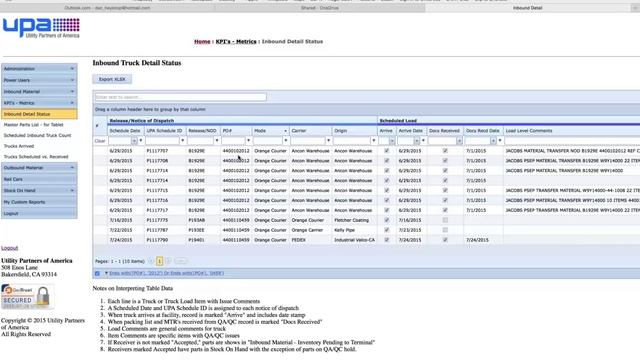Sort by Origin column header
Viewport: 640px width, 360px height.
[354, 131]
